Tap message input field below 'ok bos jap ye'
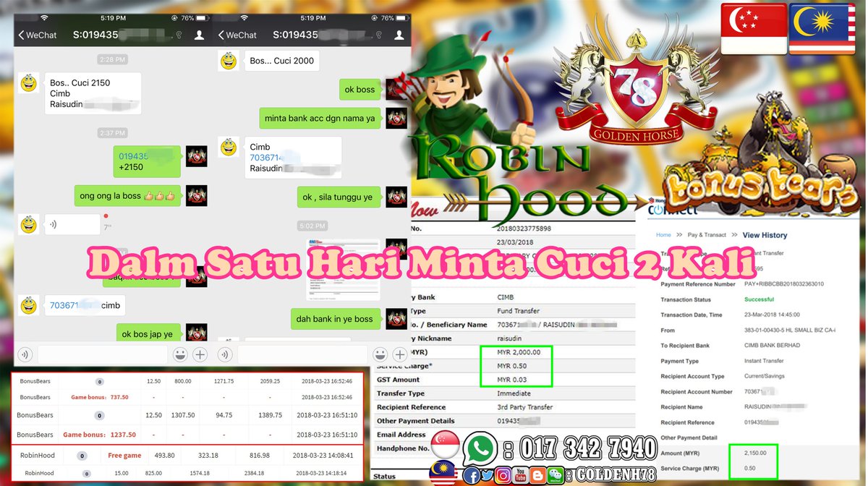This screenshot has height=486, width=868. coord(102,354)
